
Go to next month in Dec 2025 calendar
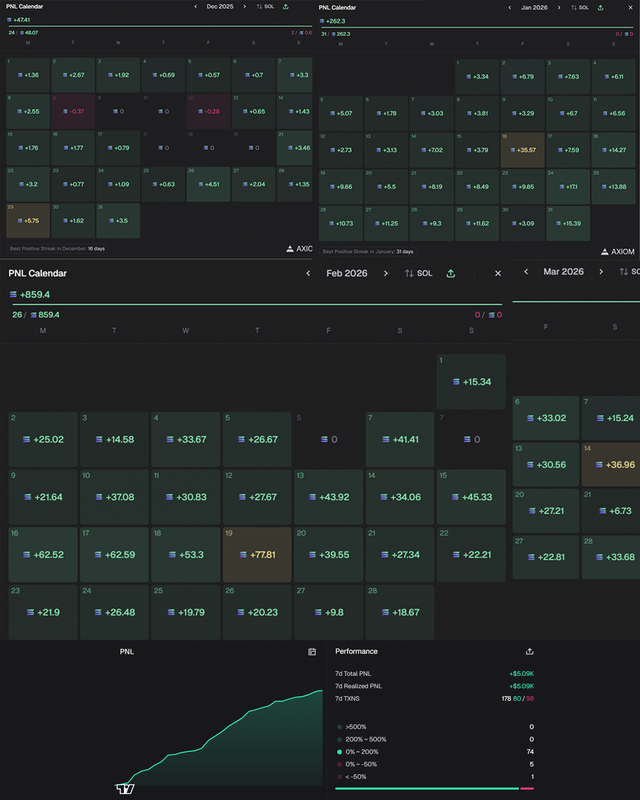[244, 7]
